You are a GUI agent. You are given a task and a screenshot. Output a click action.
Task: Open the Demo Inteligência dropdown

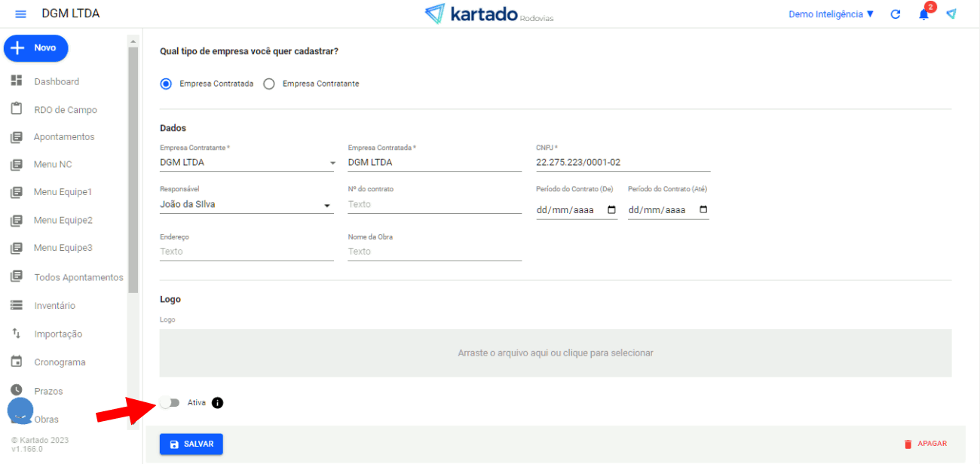coord(831,14)
